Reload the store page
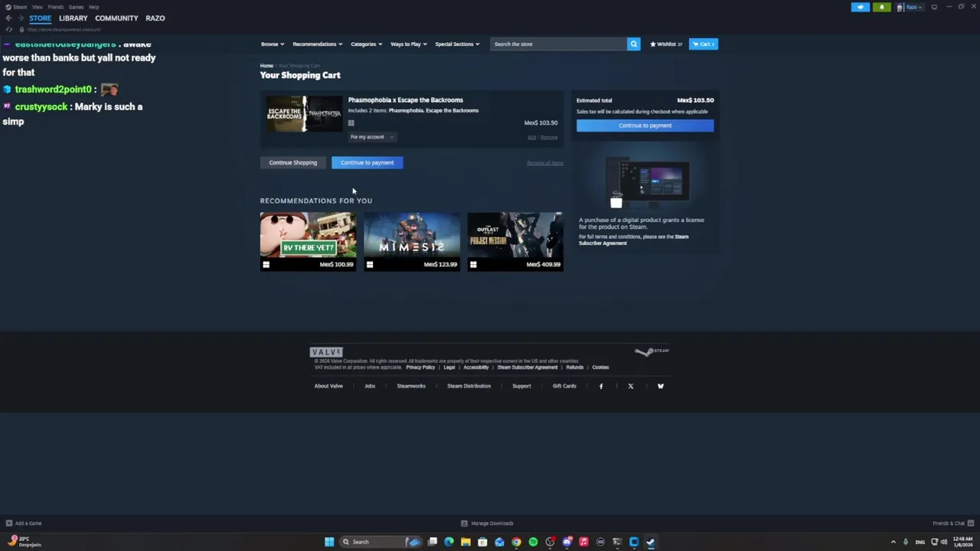Viewport: 980px width, 551px height. coord(8,29)
